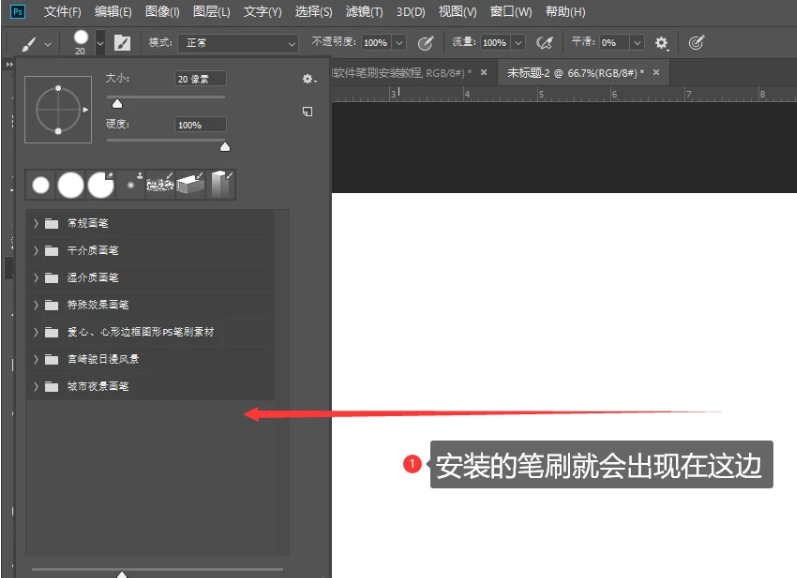Click the smoothing 0% value field

click(614, 43)
